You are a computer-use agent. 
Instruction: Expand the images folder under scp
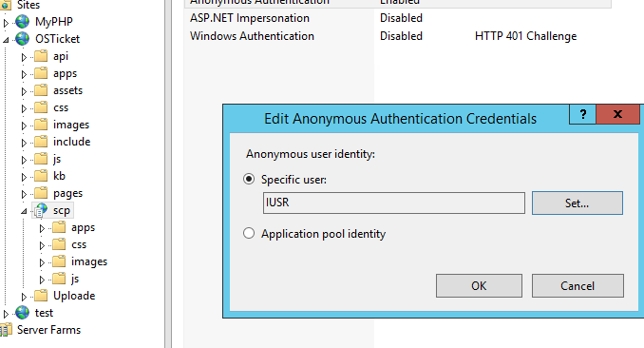tap(42, 262)
